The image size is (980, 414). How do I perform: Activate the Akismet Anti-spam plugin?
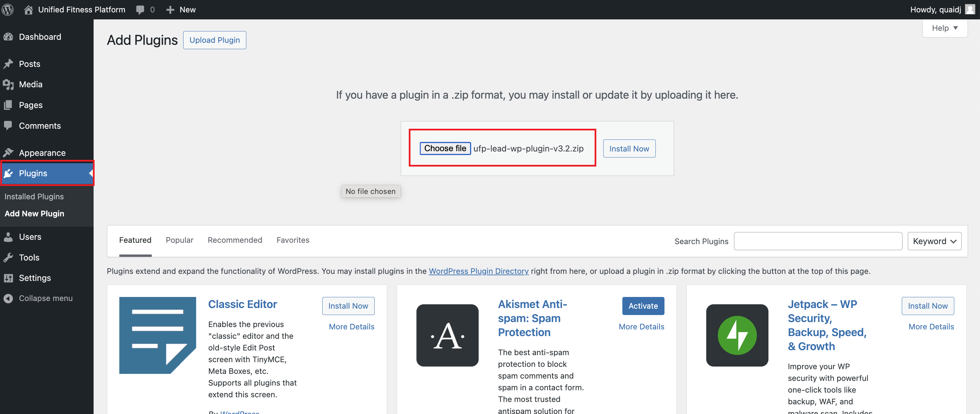pyautogui.click(x=642, y=306)
